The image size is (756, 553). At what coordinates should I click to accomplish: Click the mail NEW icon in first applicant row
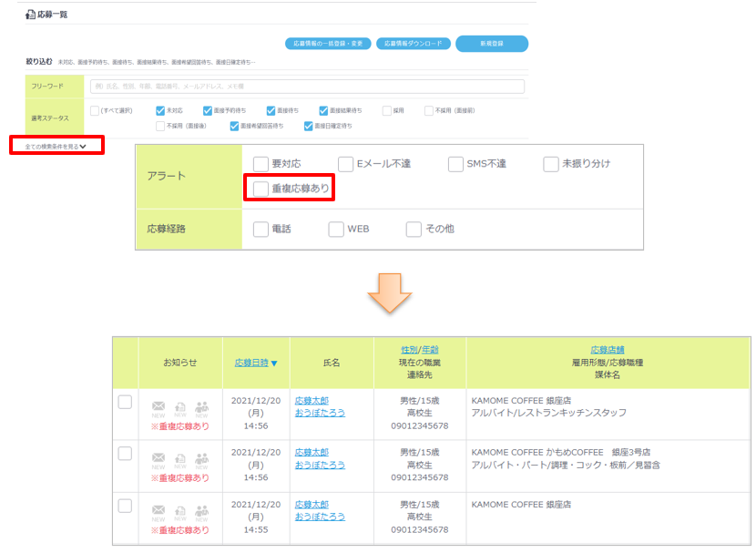158,405
